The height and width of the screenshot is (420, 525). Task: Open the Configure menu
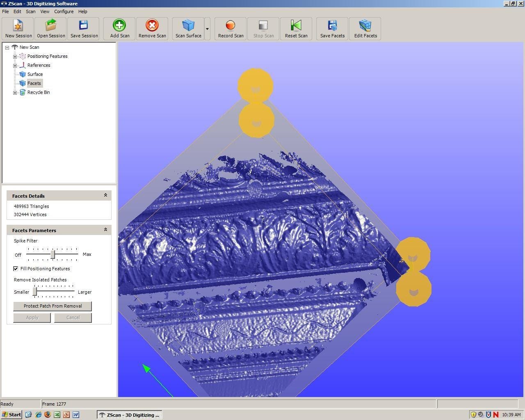click(x=64, y=11)
